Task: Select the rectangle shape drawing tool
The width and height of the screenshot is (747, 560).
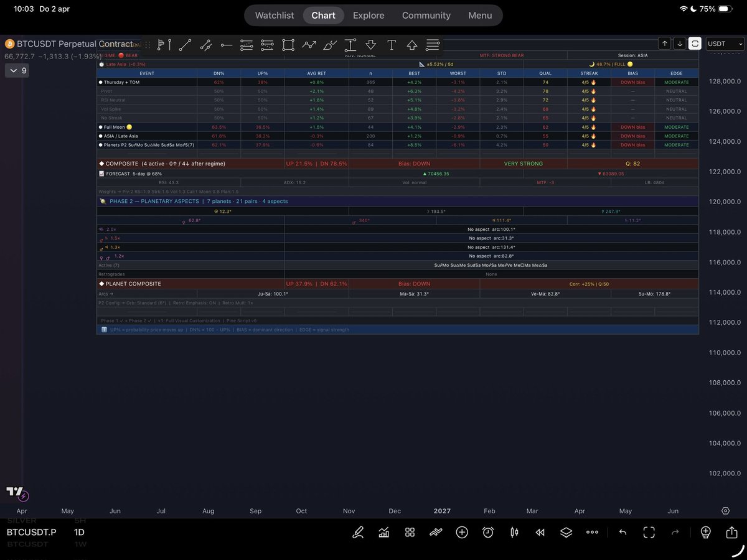Action: [288, 45]
